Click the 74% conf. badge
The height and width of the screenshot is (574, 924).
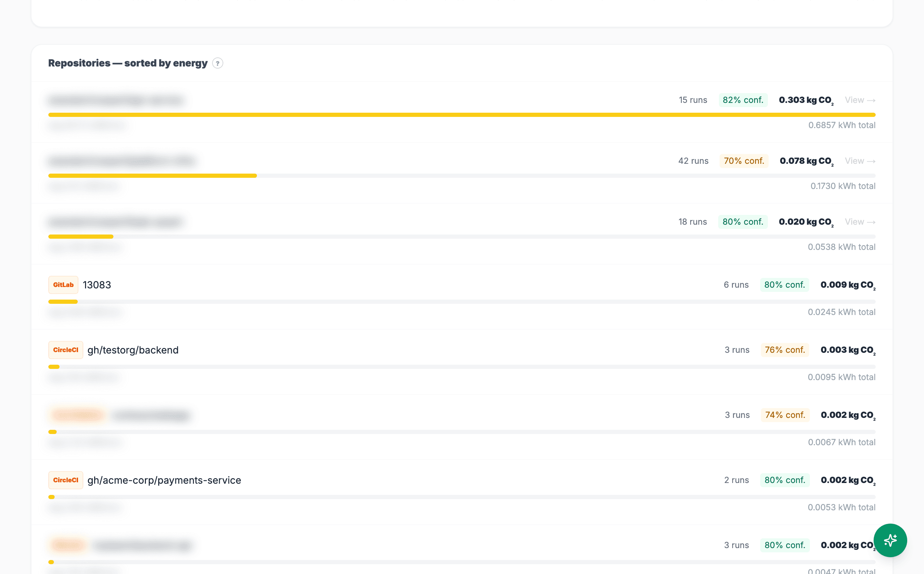pos(785,415)
